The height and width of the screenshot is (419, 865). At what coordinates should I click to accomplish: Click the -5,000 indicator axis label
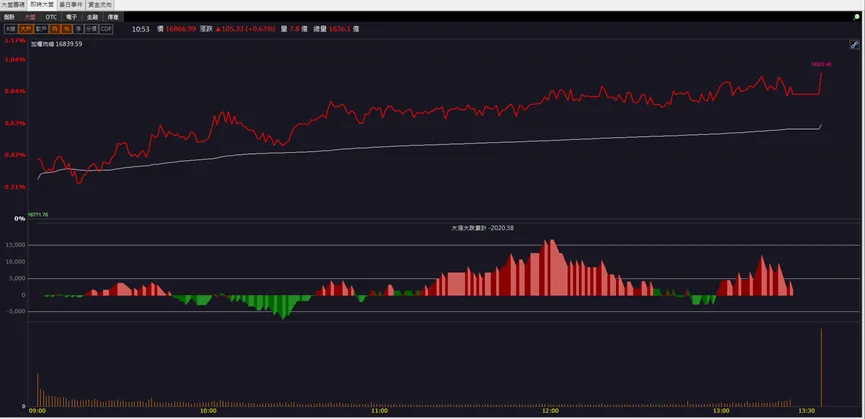[16, 311]
